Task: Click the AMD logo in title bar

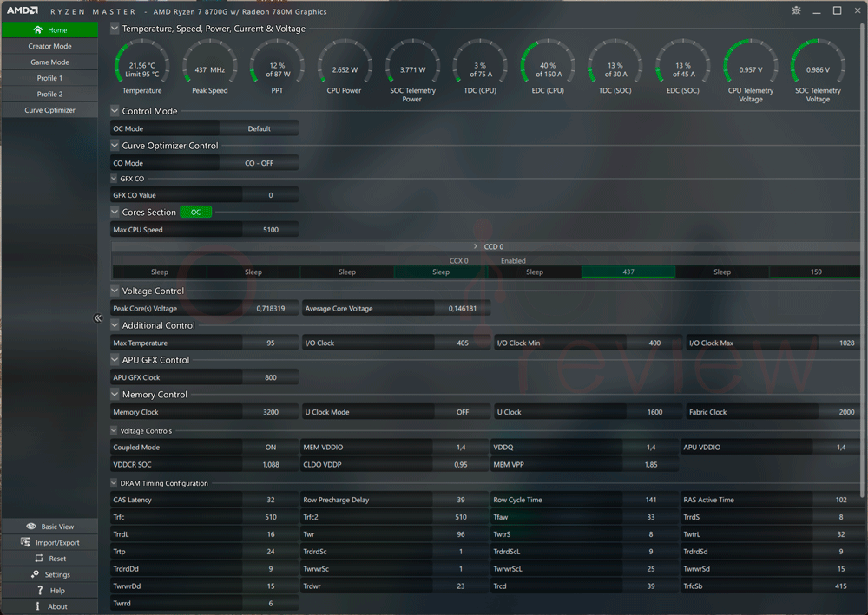Action: [x=23, y=10]
